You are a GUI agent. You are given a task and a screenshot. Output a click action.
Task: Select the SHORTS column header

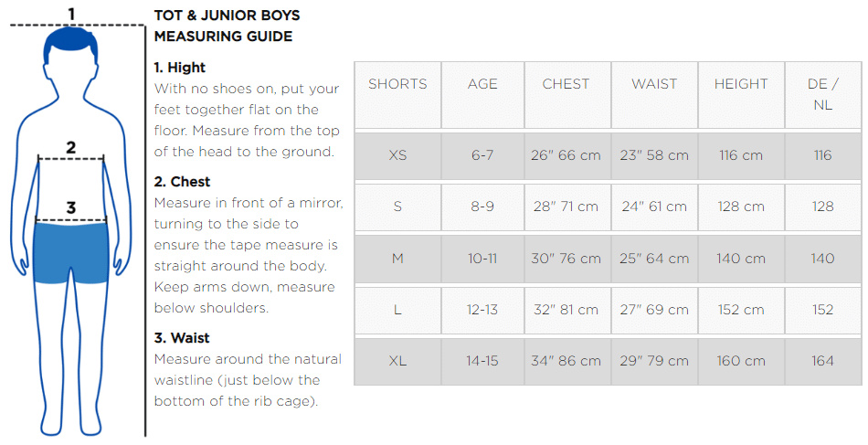pos(397,84)
